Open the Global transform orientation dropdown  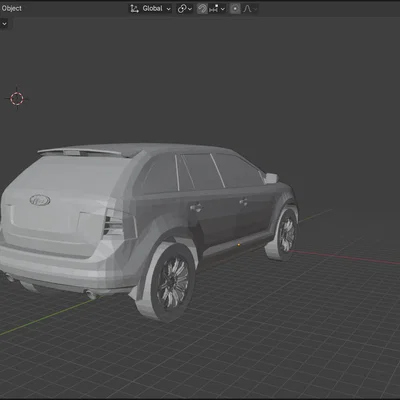[x=151, y=9]
